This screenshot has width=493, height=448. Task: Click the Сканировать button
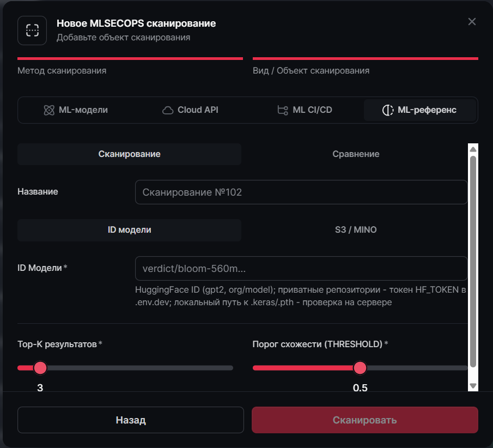click(365, 420)
